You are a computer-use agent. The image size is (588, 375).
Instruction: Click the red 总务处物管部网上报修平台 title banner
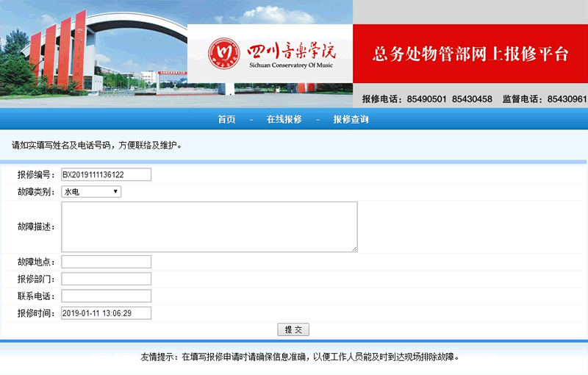coord(470,54)
